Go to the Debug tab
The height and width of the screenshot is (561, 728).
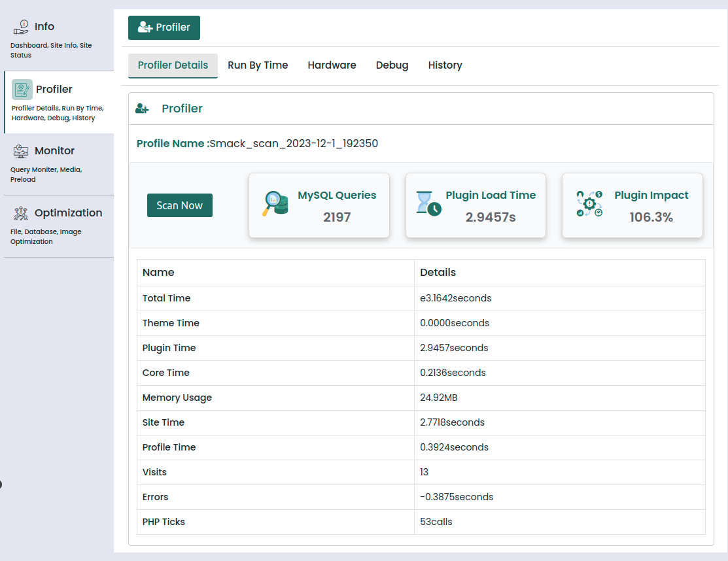click(392, 65)
